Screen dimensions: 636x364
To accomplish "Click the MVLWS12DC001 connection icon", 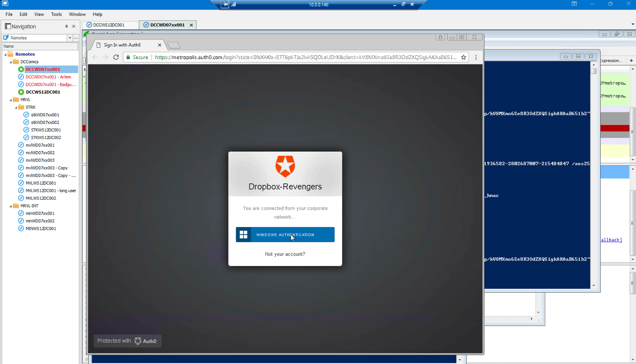I will (21, 183).
